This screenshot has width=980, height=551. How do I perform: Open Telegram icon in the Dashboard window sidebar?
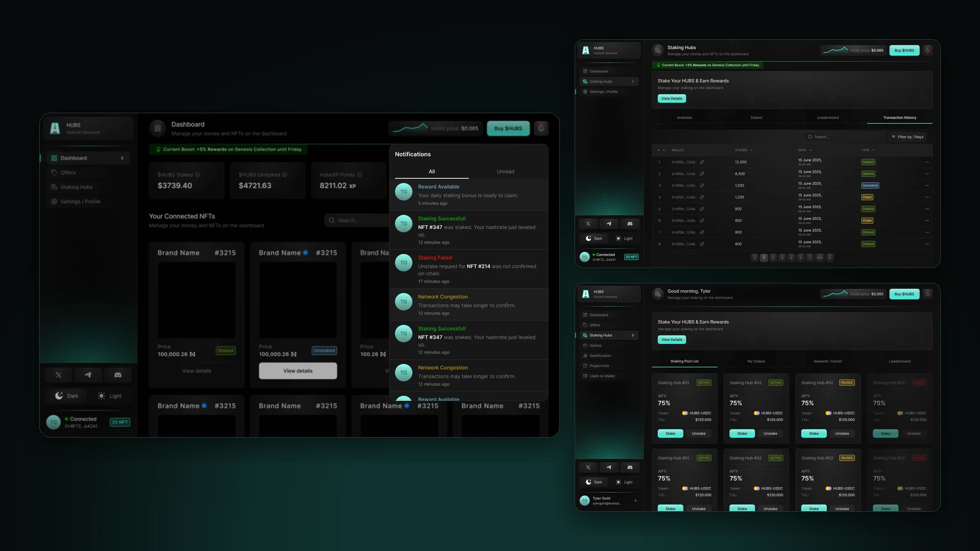click(88, 375)
